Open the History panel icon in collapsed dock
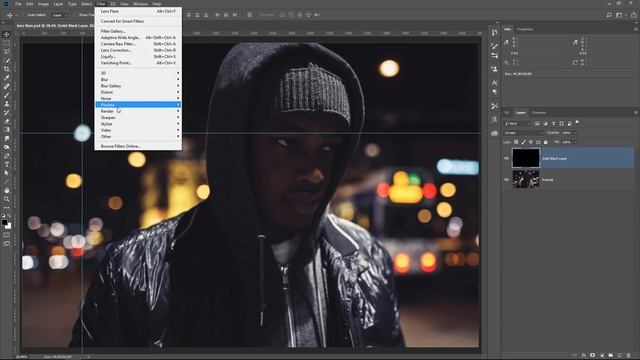Viewport: 640px width, 360px height. pos(494,33)
